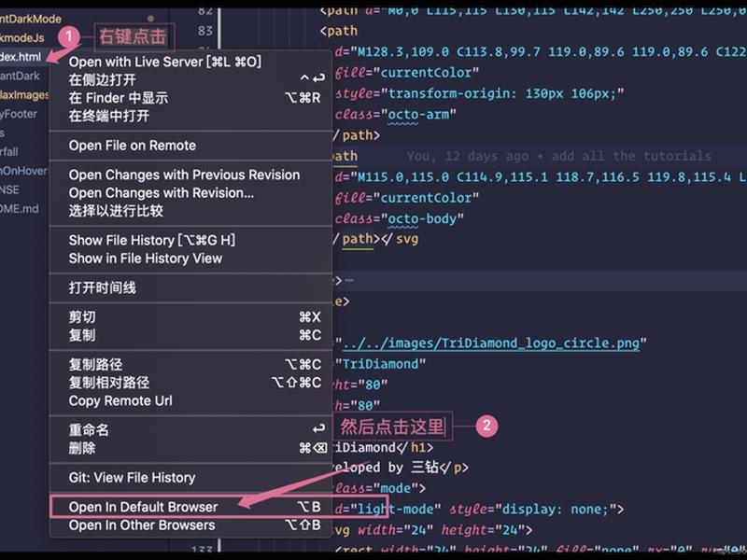
Task: Select kmodeJs item in explorer
Action: [21, 37]
